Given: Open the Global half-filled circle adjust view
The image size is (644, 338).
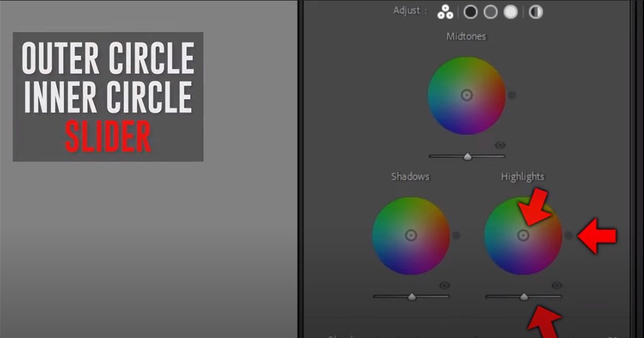Looking at the screenshot, I should [x=536, y=11].
